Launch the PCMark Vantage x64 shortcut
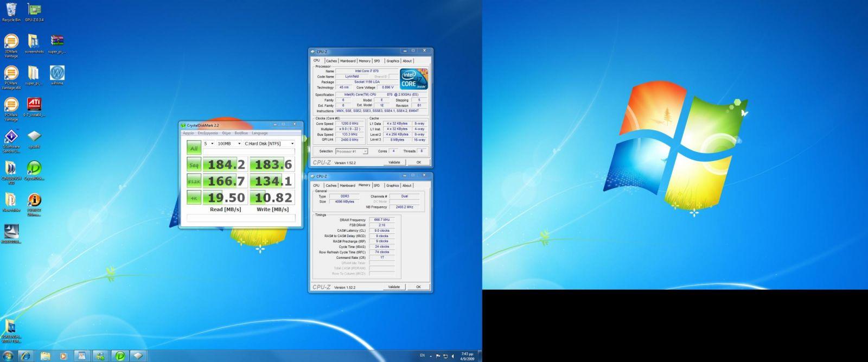868x362 pixels. pyautogui.click(x=11, y=78)
